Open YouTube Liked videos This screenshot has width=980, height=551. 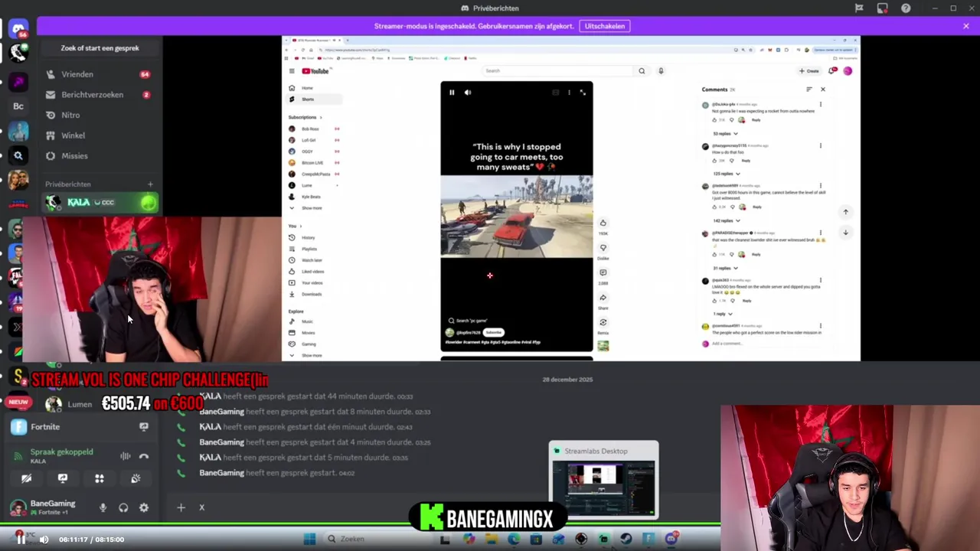[x=314, y=272]
